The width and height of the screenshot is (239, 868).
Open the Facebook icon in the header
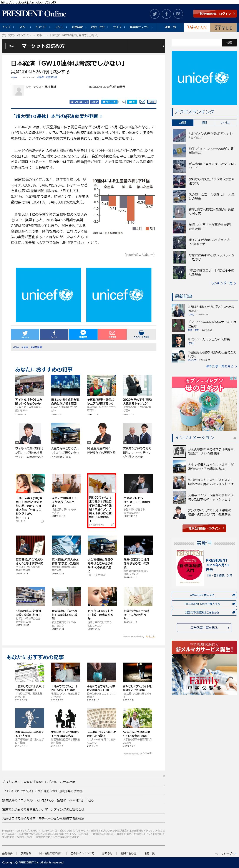click(x=166, y=14)
